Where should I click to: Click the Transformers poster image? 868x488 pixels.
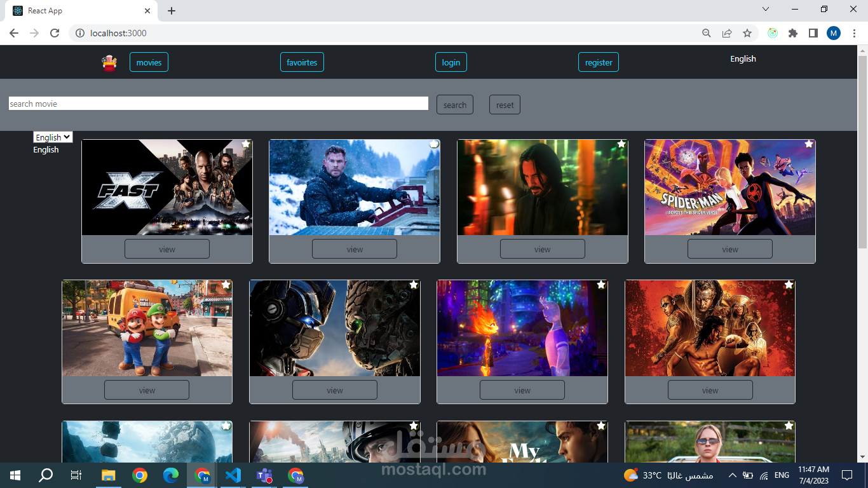pos(335,329)
